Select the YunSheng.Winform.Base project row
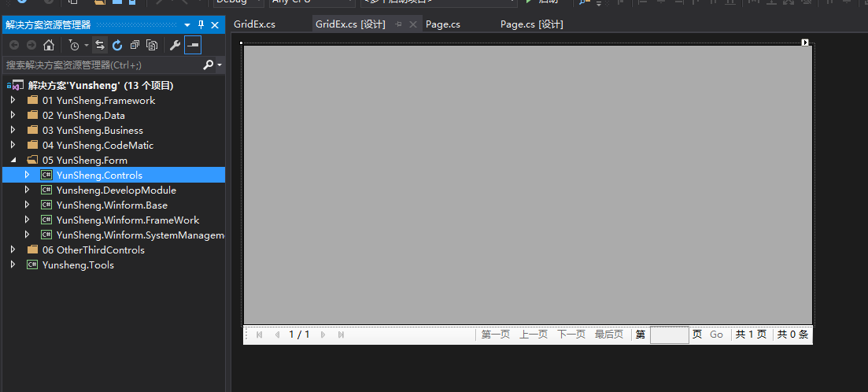 [x=113, y=205]
